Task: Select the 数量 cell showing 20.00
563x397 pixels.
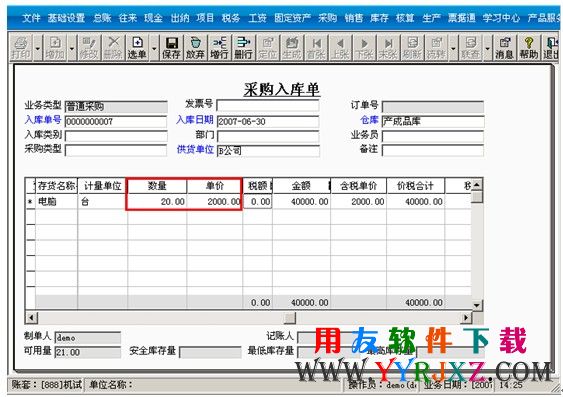Action: point(157,202)
